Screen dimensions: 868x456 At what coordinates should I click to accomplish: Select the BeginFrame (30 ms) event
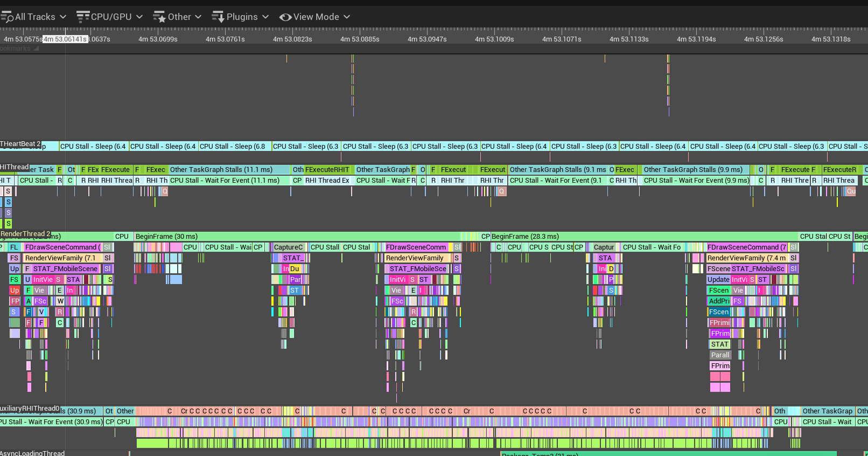tap(297, 236)
